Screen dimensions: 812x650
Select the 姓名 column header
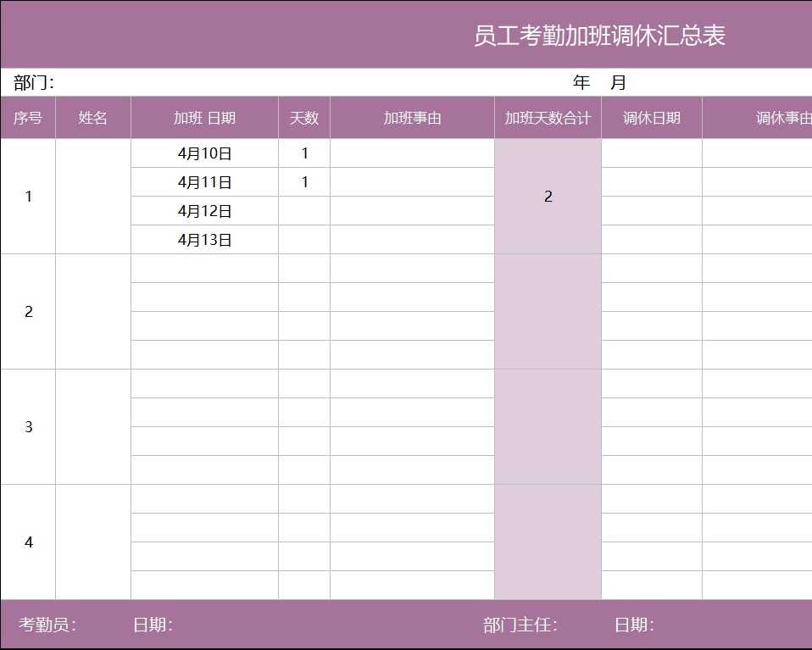(93, 118)
